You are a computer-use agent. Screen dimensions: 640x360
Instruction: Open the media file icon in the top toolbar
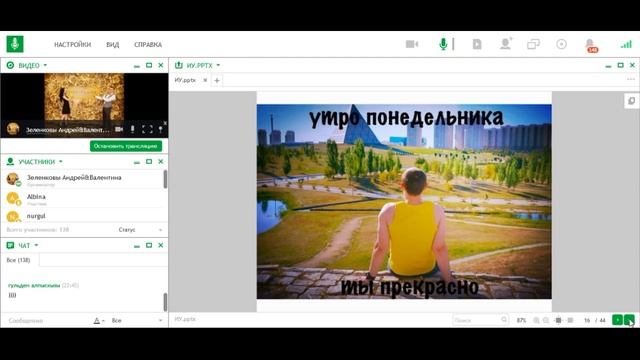pyautogui.click(x=477, y=44)
